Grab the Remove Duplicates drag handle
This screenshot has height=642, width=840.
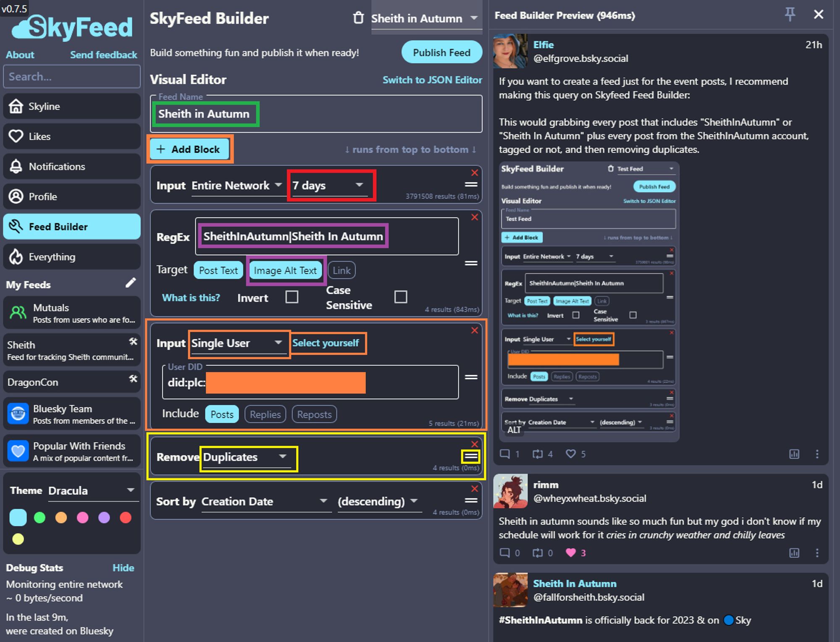coord(471,456)
